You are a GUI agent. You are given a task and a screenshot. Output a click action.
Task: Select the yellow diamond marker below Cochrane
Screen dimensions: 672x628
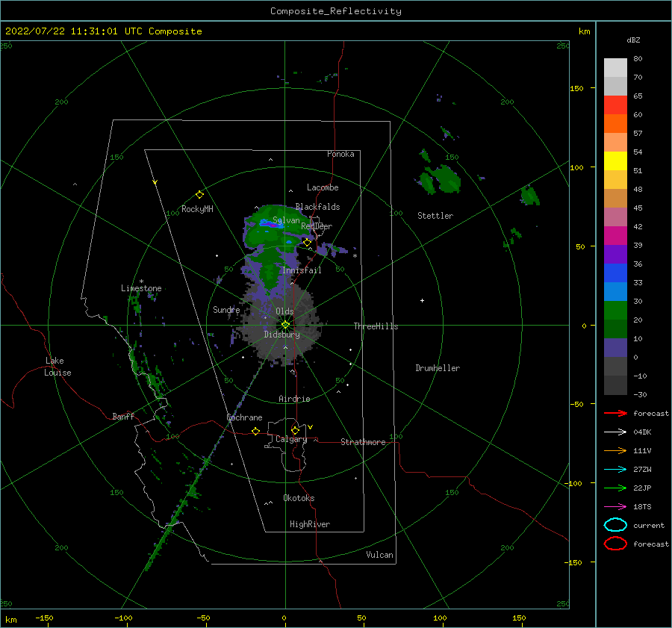(255, 431)
